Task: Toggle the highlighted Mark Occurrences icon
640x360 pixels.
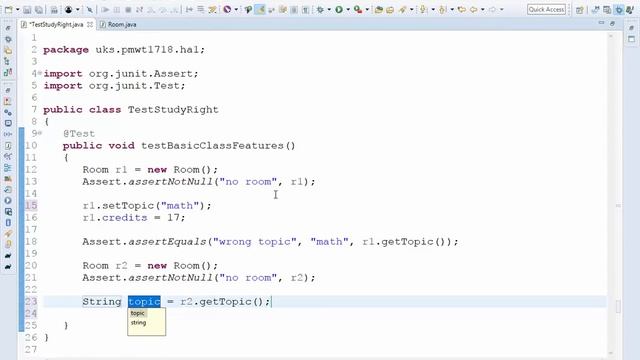Action: click(x=260, y=9)
